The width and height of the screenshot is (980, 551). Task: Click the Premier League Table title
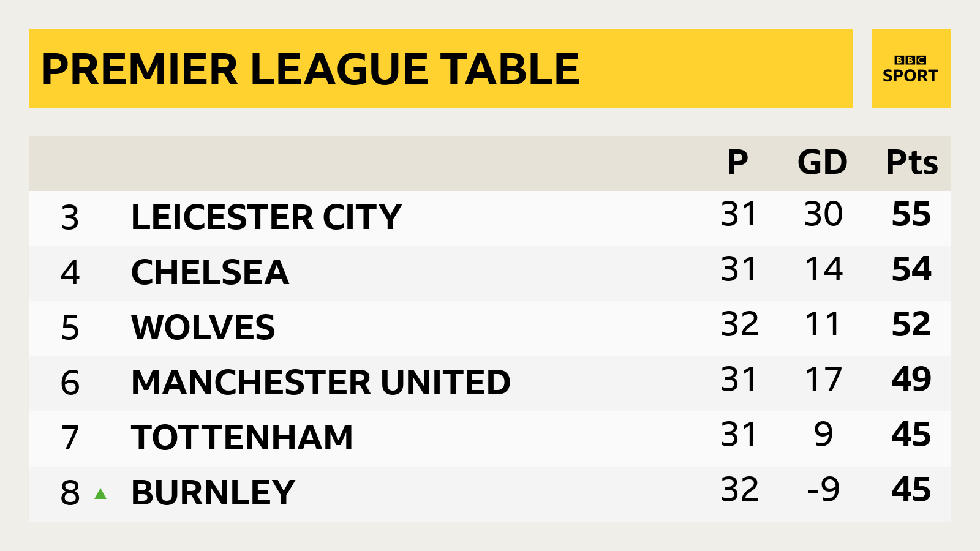(311, 69)
